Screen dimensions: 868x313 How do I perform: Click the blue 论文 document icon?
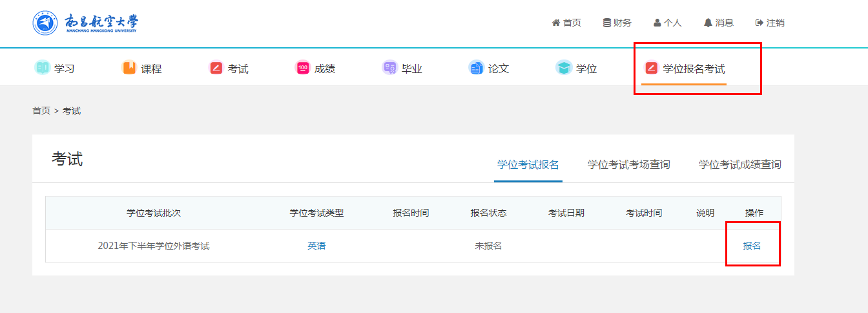[x=476, y=68]
